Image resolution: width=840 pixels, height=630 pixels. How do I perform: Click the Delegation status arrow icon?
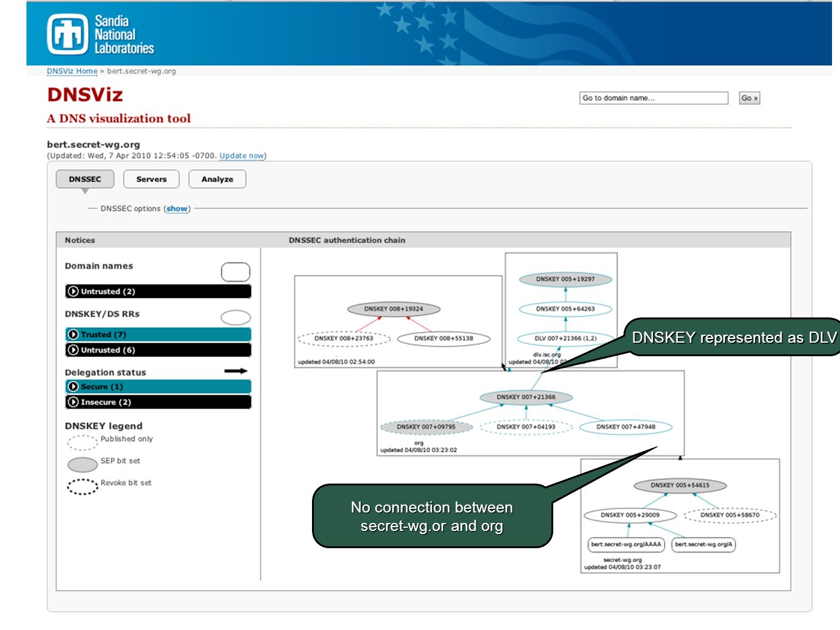(236, 371)
